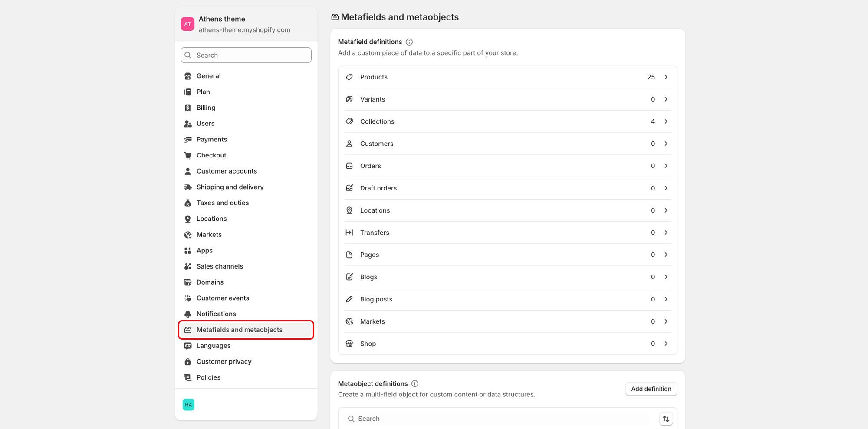Click the Add definition button
This screenshot has width=868, height=429.
[651, 389]
